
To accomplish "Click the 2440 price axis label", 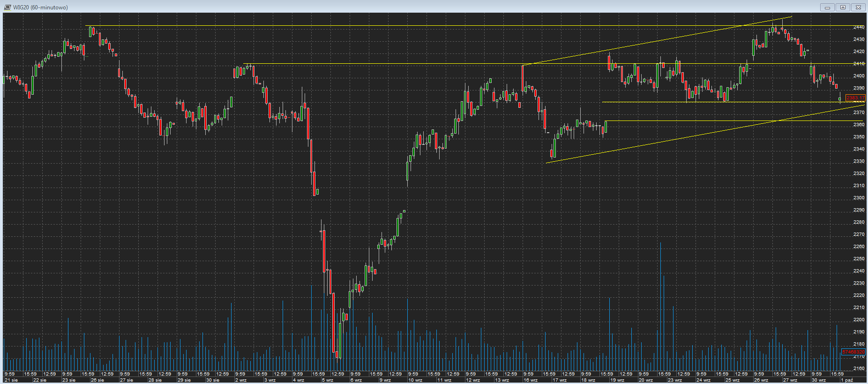I will pyautogui.click(x=859, y=27).
